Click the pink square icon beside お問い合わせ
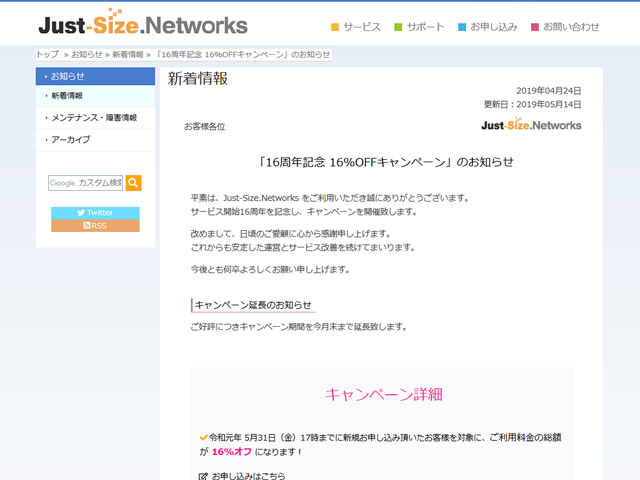 [x=535, y=27]
